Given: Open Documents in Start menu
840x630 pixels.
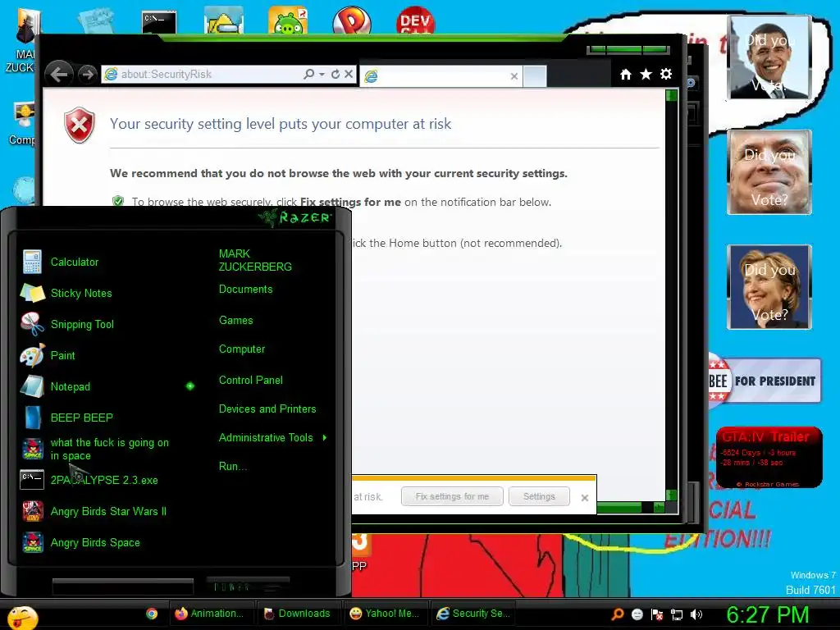Looking at the screenshot, I should (x=245, y=290).
